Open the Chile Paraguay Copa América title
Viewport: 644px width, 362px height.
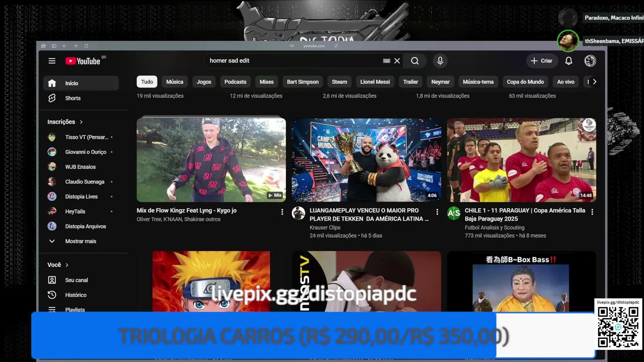click(525, 215)
